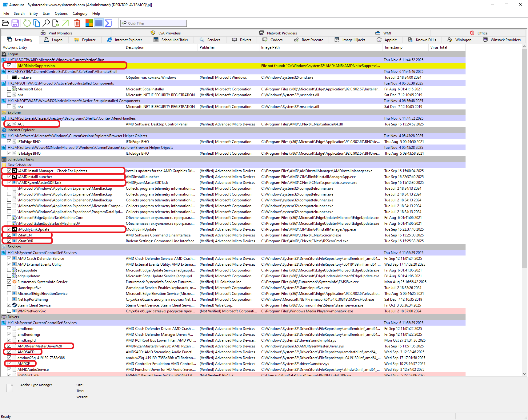
Task: Select the AMD External Events Utility row
Action: click(x=233, y=264)
